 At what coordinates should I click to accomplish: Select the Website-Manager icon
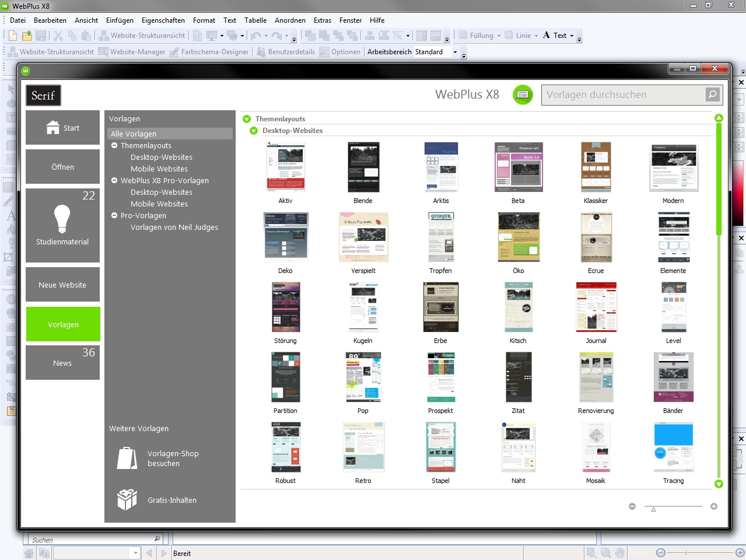pyautogui.click(x=104, y=52)
